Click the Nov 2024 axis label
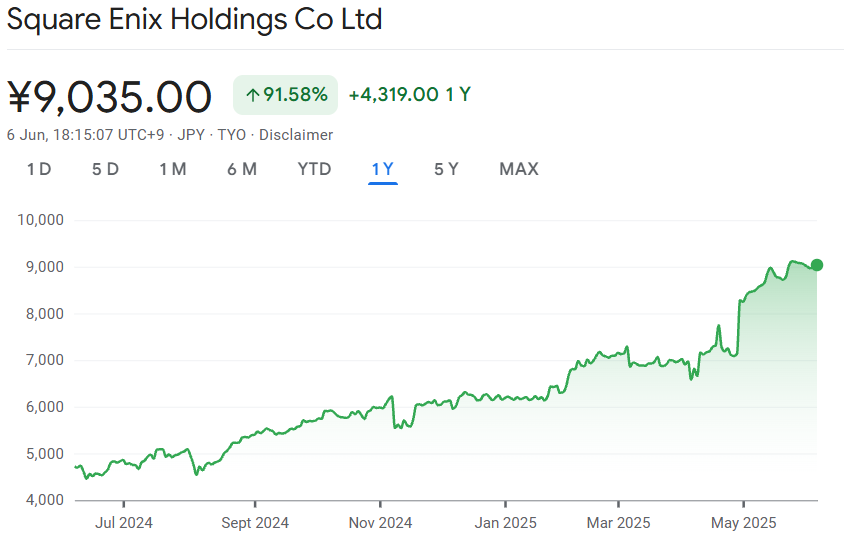The width and height of the screenshot is (844, 550). (x=381, y=523)
